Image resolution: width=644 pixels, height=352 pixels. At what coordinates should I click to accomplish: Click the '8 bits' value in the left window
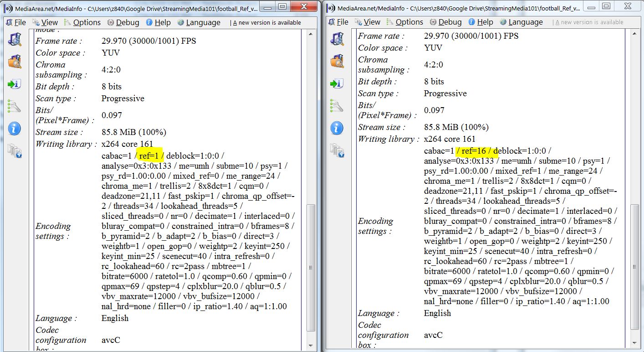coord(112,87)
